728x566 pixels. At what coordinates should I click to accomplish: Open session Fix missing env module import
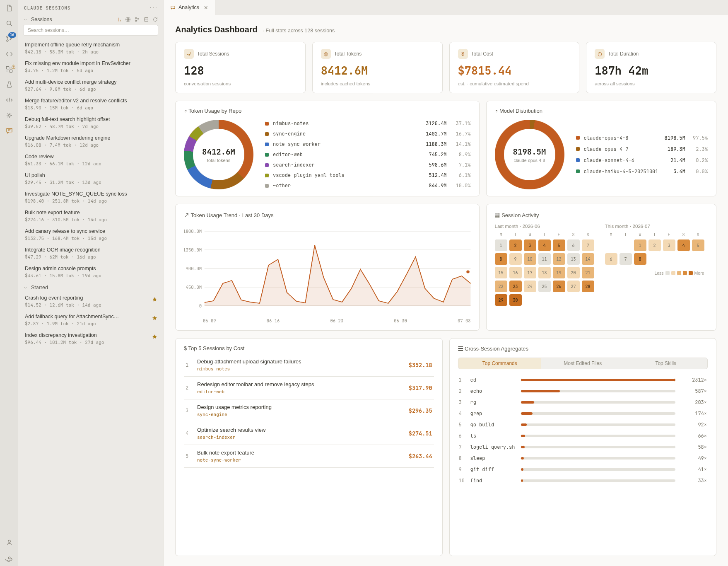[x=91, y=67]
